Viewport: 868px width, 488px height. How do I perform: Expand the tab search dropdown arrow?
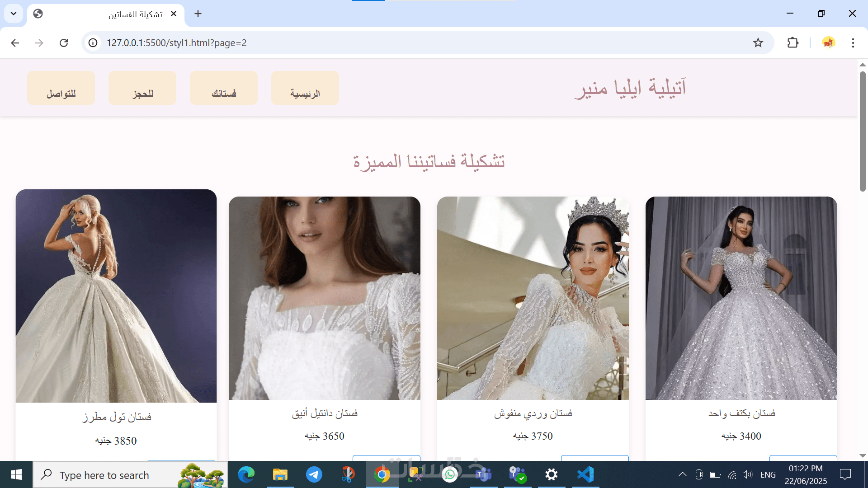point(14,14)
